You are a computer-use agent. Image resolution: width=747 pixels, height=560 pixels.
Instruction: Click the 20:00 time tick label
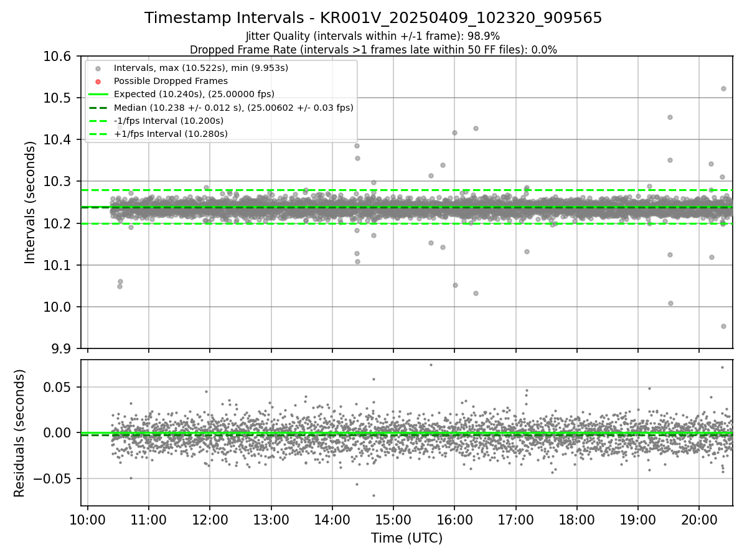pyautogui.click(x=699, y=520)
